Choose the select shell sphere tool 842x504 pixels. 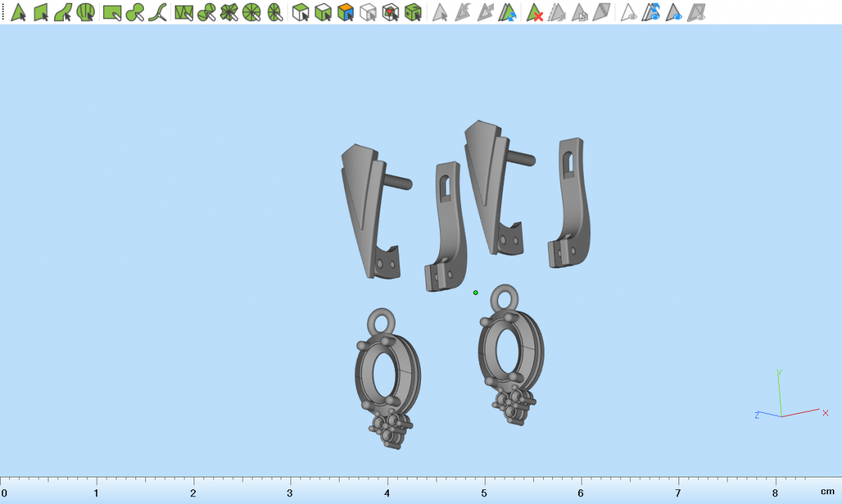point(86,12)
